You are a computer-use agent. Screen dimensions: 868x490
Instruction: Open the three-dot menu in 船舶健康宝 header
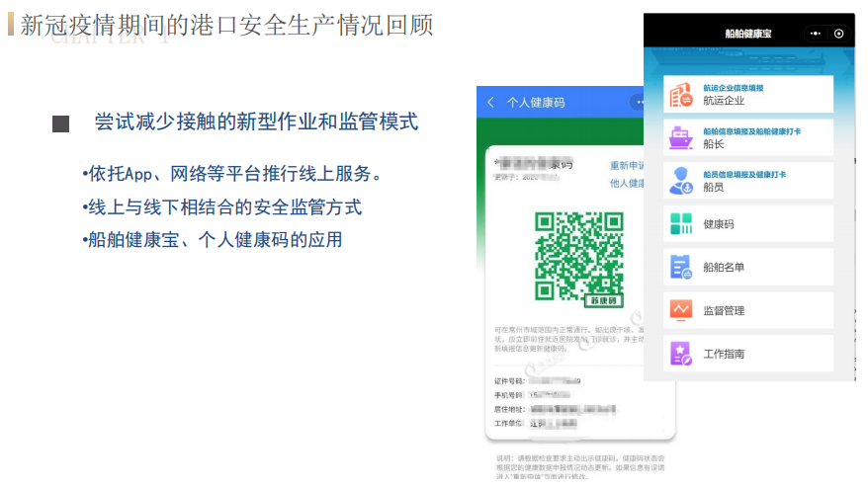[x=815, y=34]
